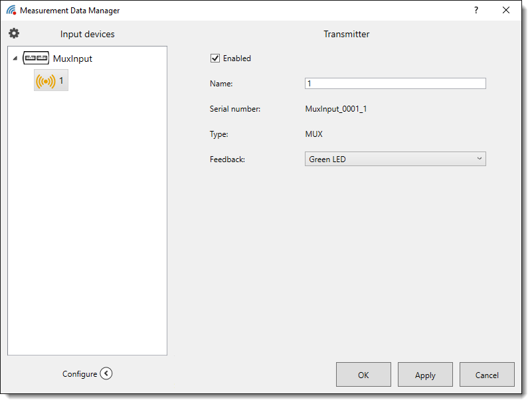Click the serial number MuxInput_0001_1
The image size is (532, 404).
(x=335, y=109)
